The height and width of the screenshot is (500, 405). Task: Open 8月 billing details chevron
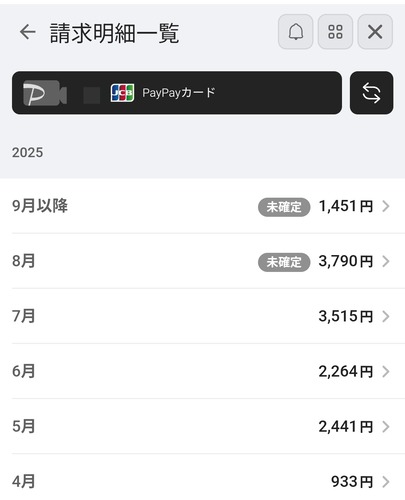pos(386,261)
